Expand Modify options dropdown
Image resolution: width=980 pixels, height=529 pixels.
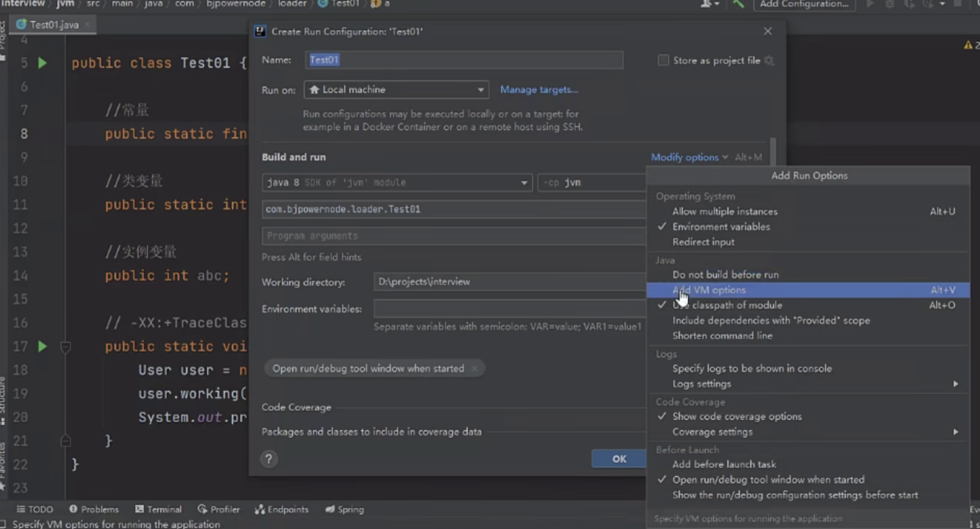pyautogui.click(x=689, y=157)
